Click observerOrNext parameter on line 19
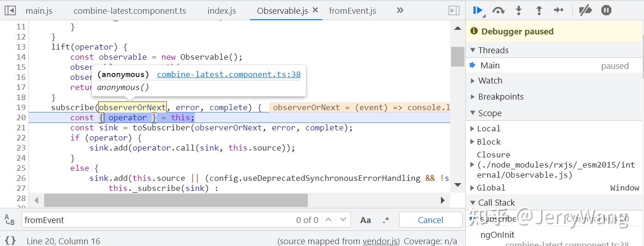 [x=132, y=107]
